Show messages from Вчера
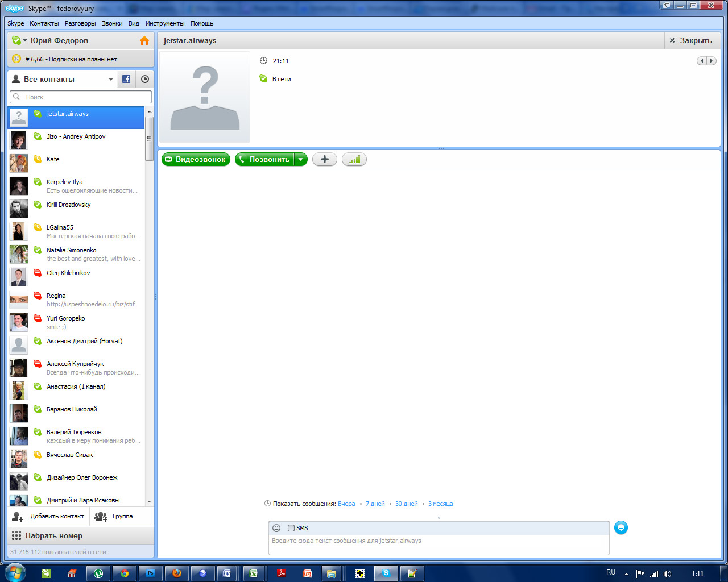Image resolution: width=728 pixels, height=582 pixels. coord(346,504)
